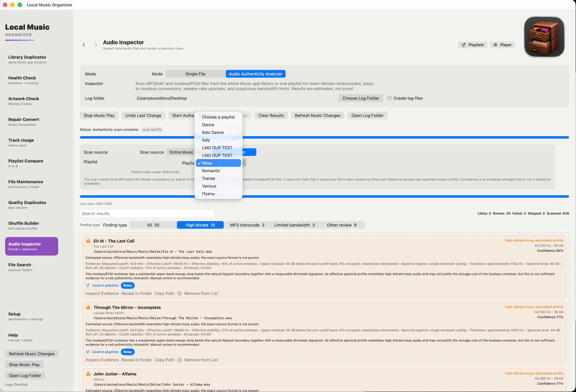Go back with the left chevron arrow
Viewport: 576px width, 392px height.
coord(84,45)
